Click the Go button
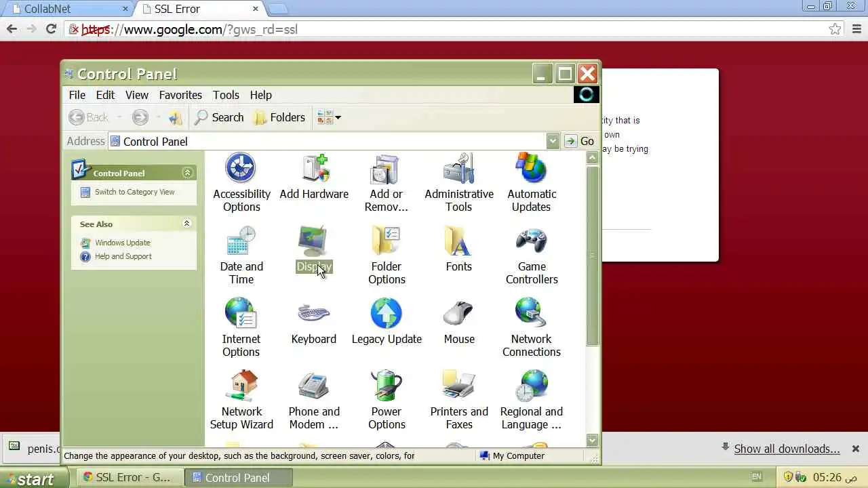This screenshot has height=488, width=868. click(580, 141)
